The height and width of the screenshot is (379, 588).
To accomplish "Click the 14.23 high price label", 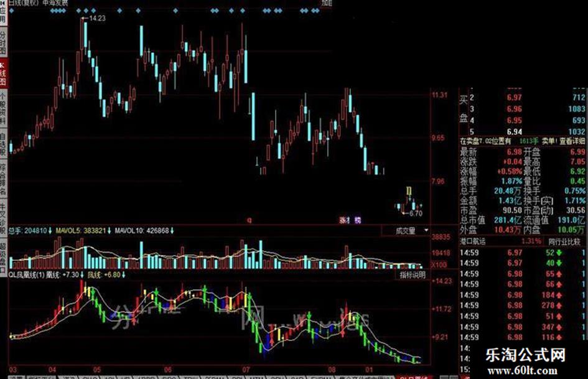I will click(98, 18).
